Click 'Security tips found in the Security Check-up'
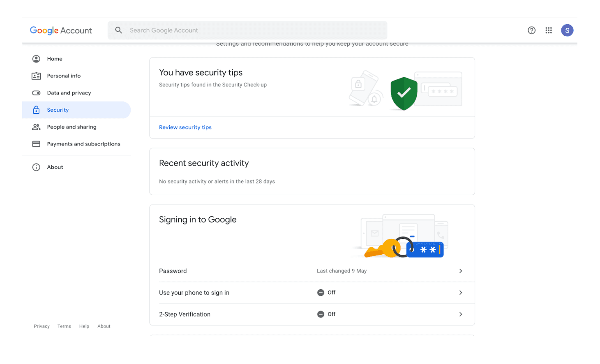The height and width of the screenshot is (364, 600). click(x=213, y=85)
